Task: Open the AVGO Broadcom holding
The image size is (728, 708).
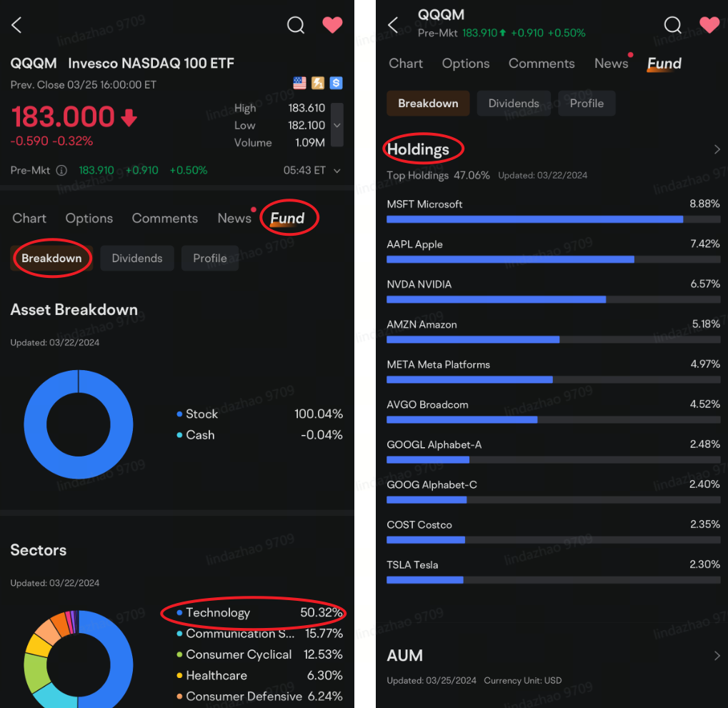Action: coord(554,412)
